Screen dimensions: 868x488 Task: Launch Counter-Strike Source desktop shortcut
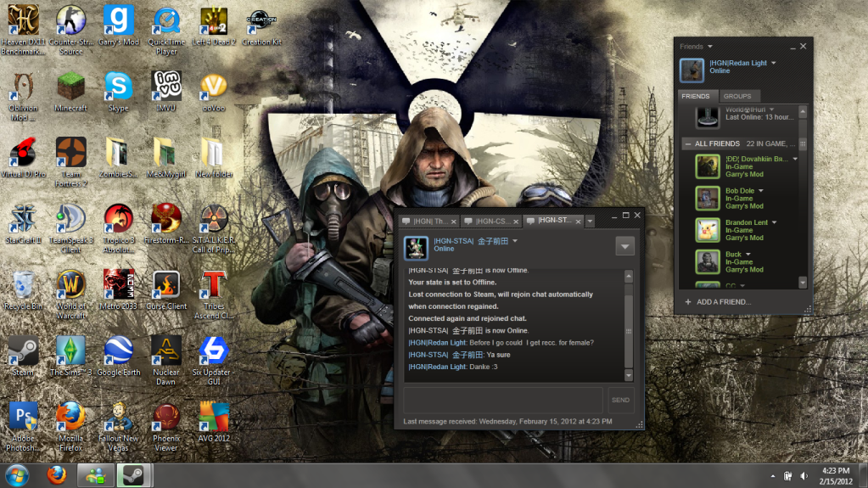(x=71, y=30)
